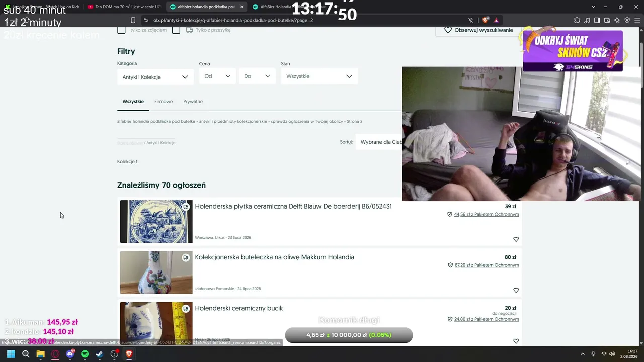644x362 pixels.
Task: Open Discord from the taskbar
Action: (x=70, y=354)
